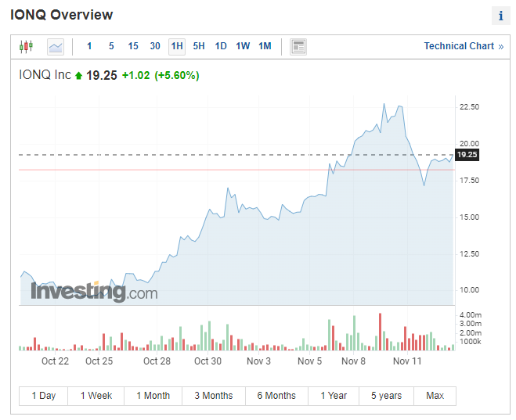The width and height of the screenshot is (516, 420).
Task: Click the Oct 28 date label
Action: pos(157,361)
